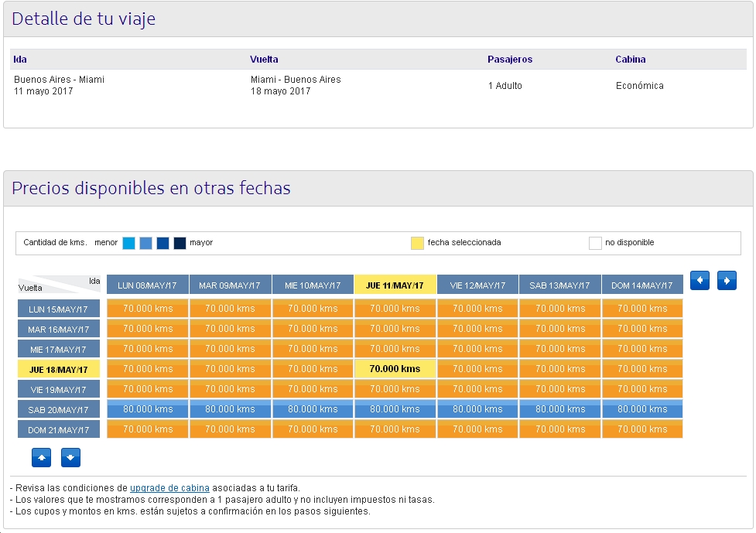756x533 pixels.
Task: Click the DOM 21/MAY/17 return row header
Action: [x=58, y=429]
